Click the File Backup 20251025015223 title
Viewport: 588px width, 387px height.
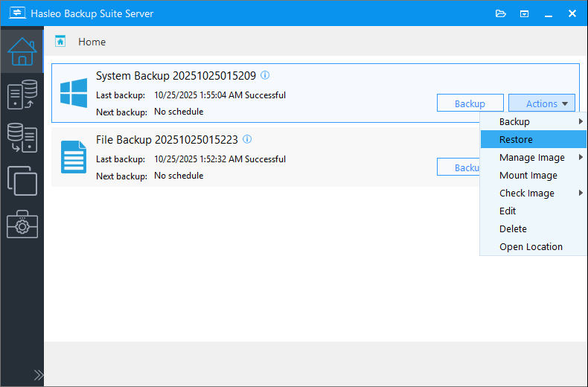pos(167,140)
